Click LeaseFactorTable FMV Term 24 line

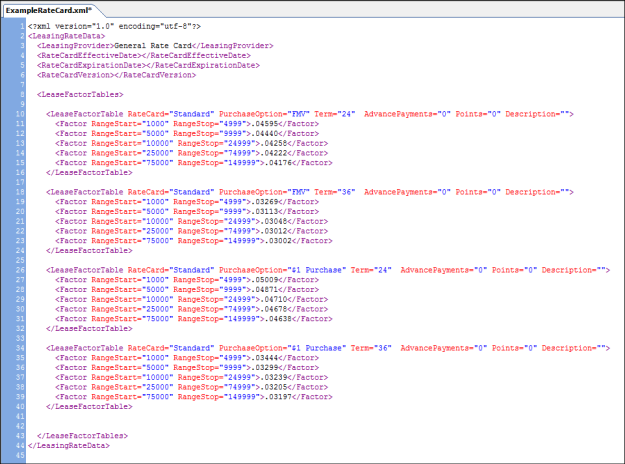(x=310, y=114)
